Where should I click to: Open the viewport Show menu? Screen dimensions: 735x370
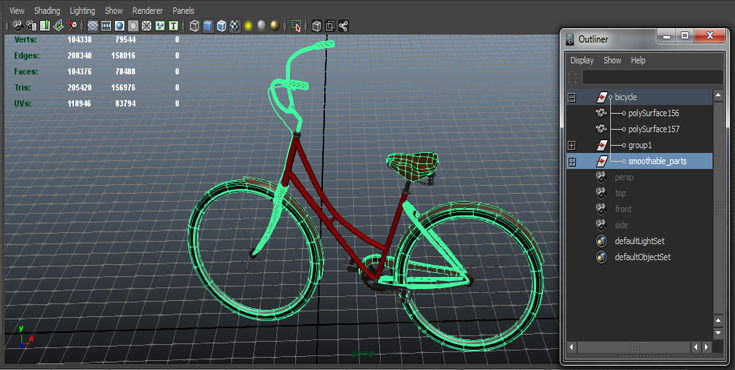click(113, 10)
